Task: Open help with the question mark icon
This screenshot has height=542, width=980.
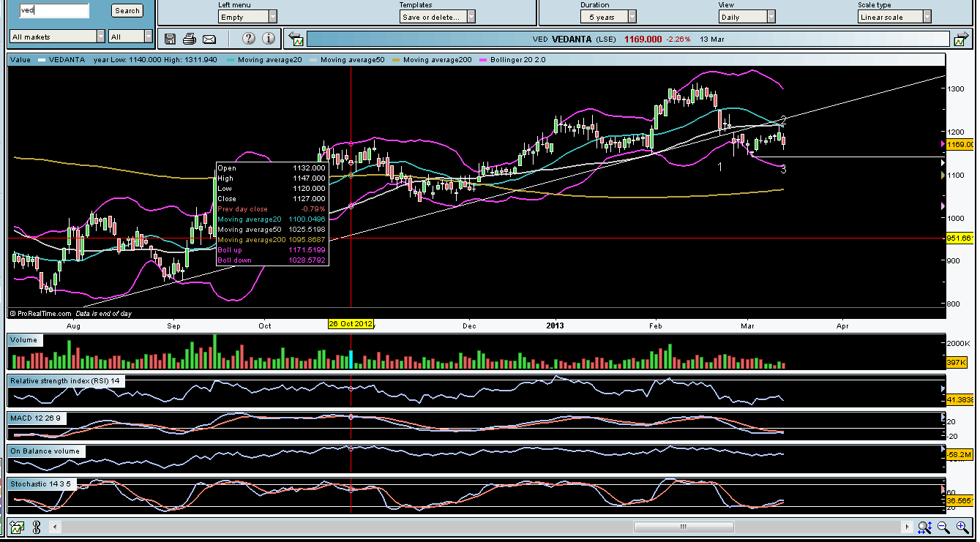Action: (x=249, y=39)
